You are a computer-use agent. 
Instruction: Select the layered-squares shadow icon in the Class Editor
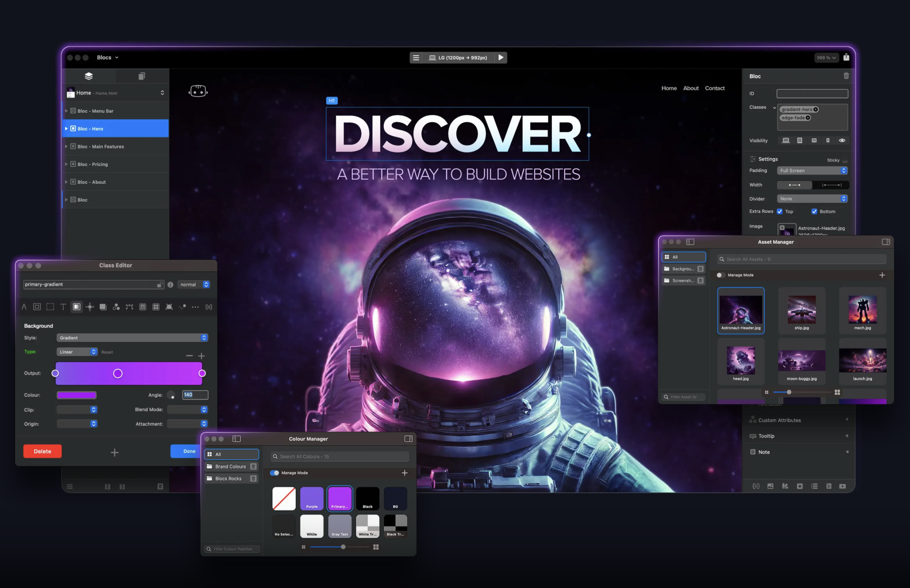coord(103,307)
